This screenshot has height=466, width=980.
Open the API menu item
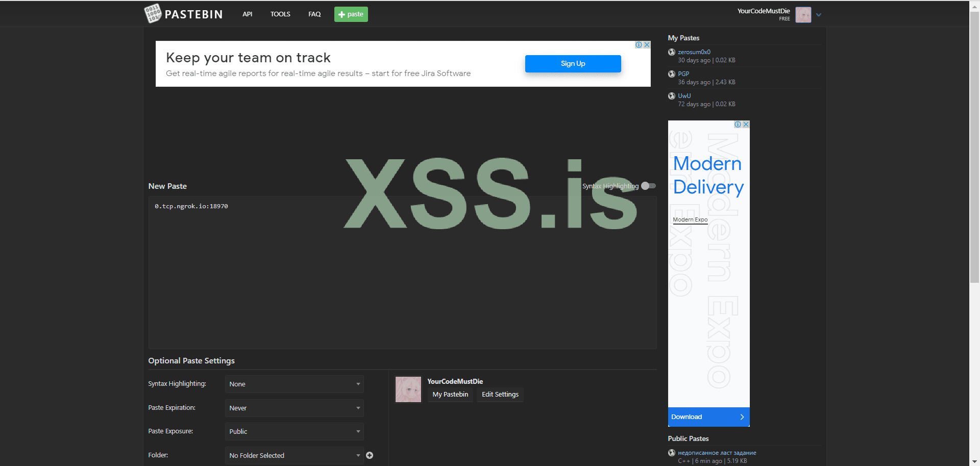pos(248,14)
